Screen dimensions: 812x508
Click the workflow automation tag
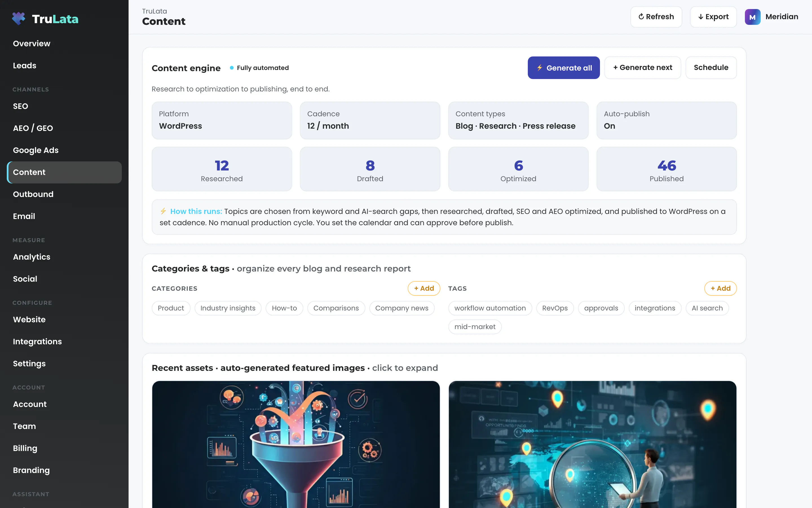click(490, 308)
